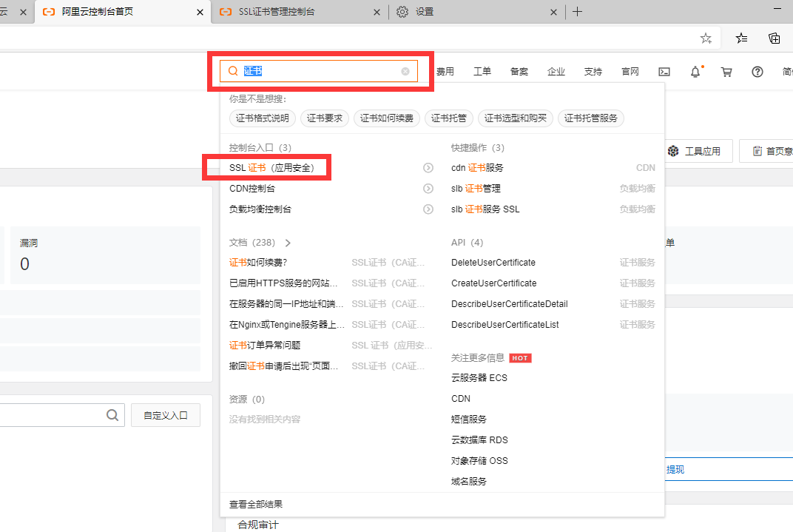Open document 证书订单异常问题
The height and width of the screenshot is (532, 793).
pyautogui.click(x=265, y=346)
